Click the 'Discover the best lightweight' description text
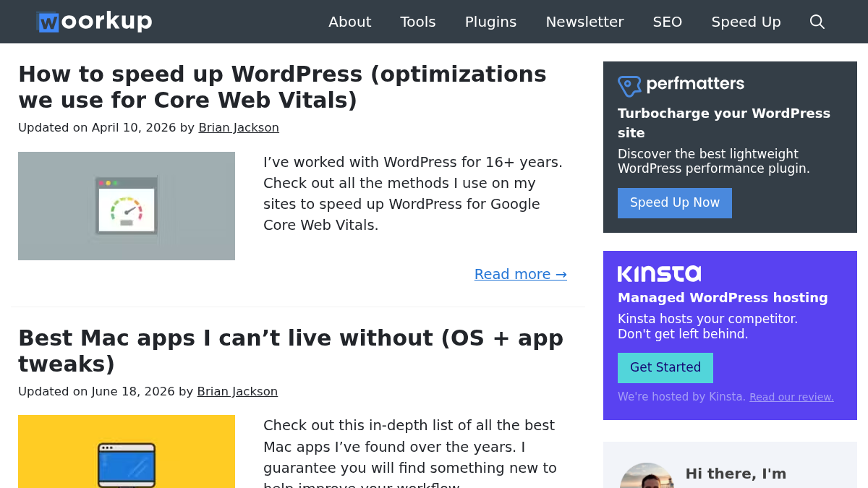Screen dimensions: 868x488 point(714,161)
